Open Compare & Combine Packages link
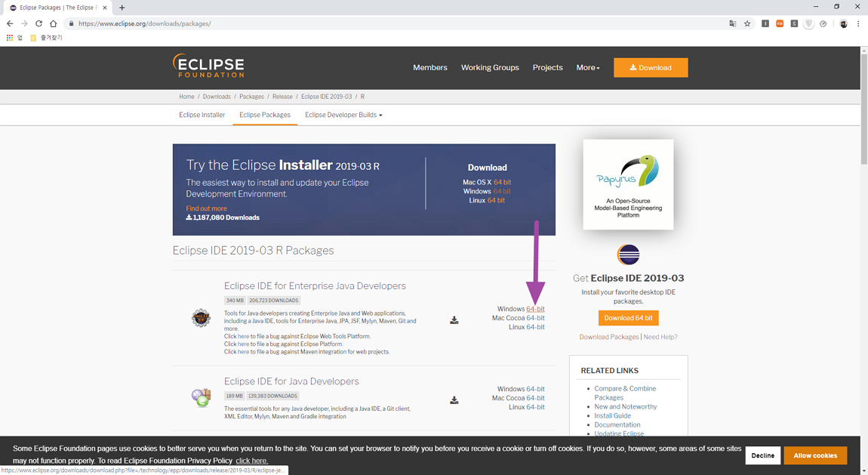Image resolution: width=868 pixels, height=475 pixels. coord(625,393)
